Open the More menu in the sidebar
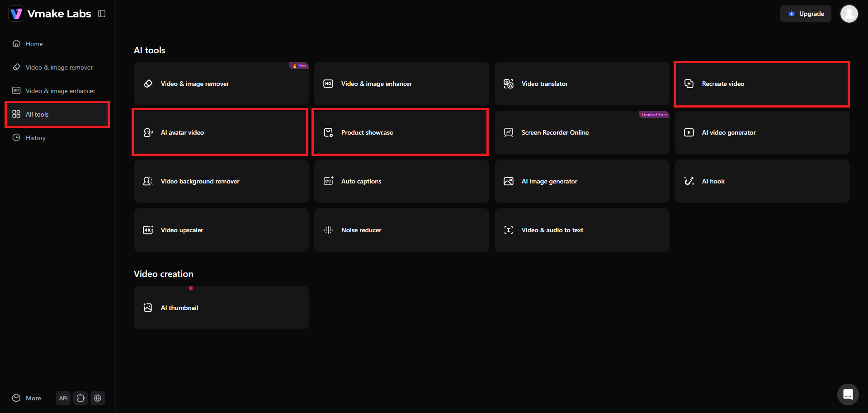The image size is (868, 413). click(27, 398)
